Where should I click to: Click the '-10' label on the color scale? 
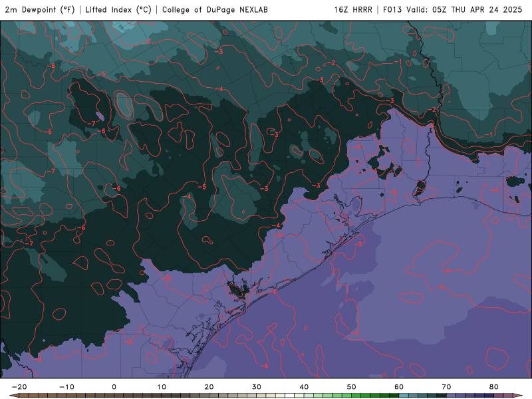pyautogui.click(x=67, y=387)
